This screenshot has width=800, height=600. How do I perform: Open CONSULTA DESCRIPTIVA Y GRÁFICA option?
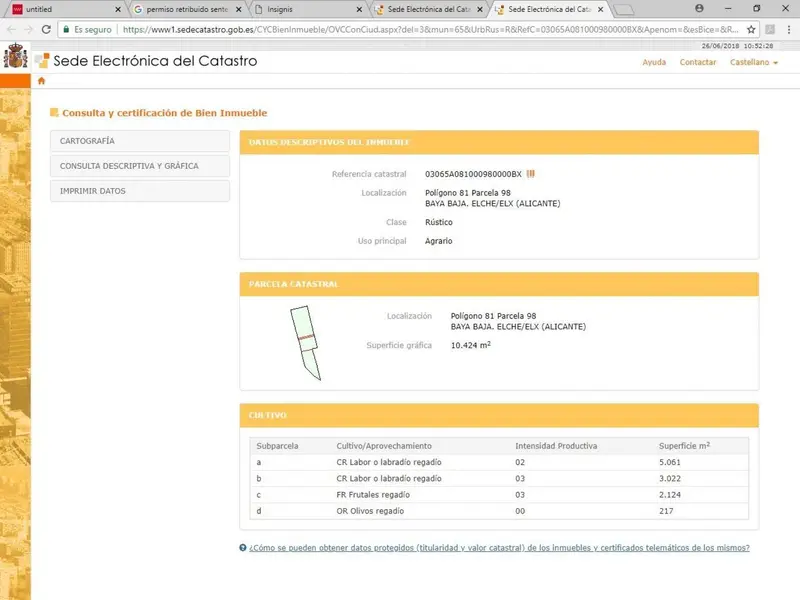point(140,166)
